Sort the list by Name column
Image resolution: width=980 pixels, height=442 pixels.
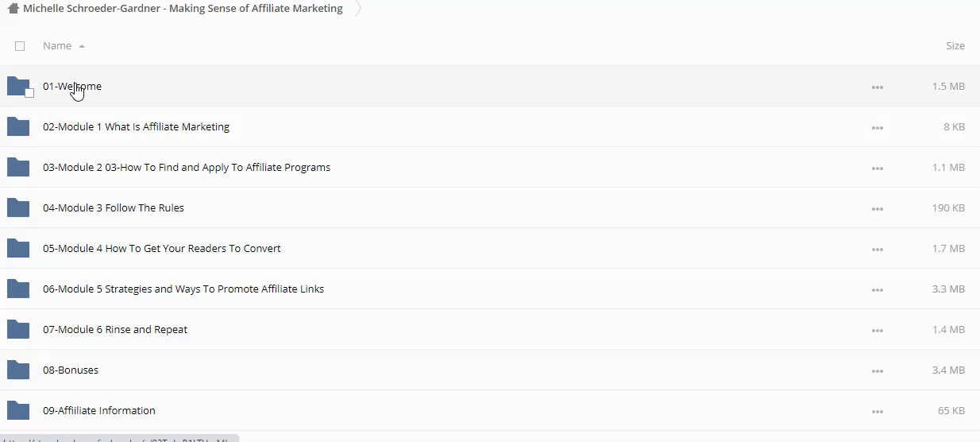(57, 46)
